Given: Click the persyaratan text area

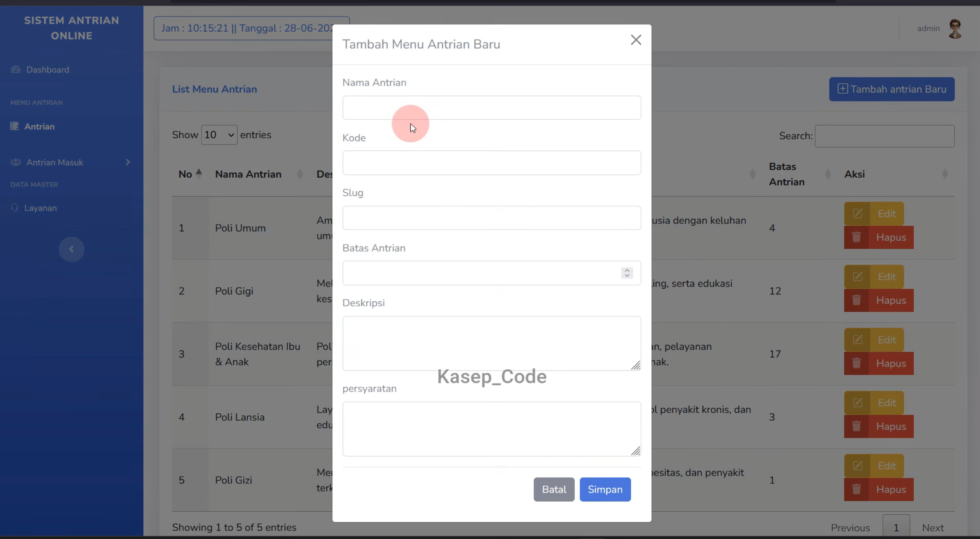Looking at the screenshot, I should pyautogui.click(x=491, y=429).
